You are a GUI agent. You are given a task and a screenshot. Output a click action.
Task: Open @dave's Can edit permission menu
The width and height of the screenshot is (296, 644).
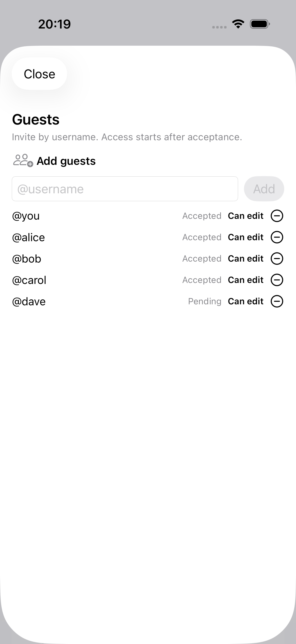pos(245,301)
